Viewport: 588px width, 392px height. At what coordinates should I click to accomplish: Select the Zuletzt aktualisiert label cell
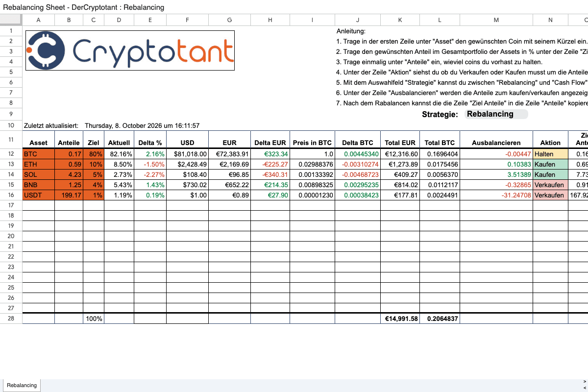pos(51,125)
